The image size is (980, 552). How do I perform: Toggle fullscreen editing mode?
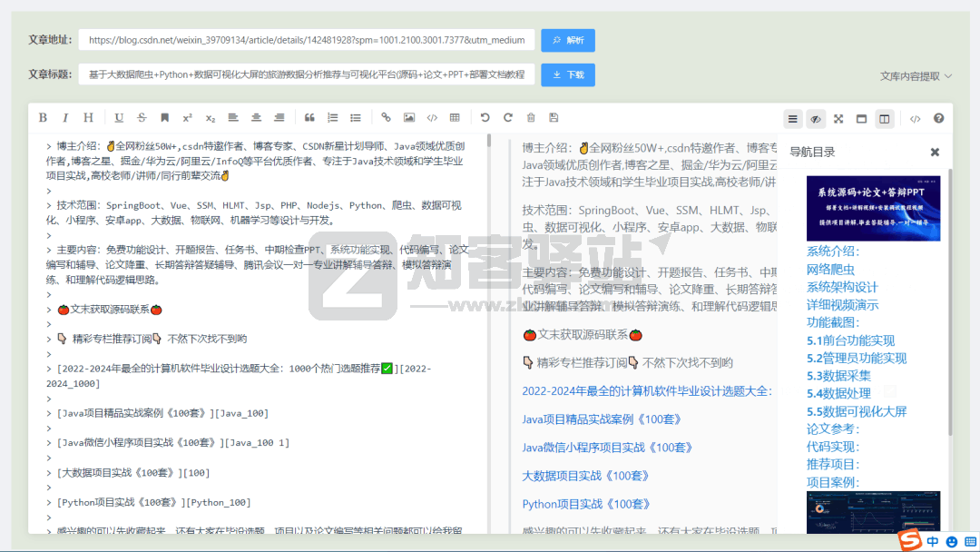coord(838,117)
